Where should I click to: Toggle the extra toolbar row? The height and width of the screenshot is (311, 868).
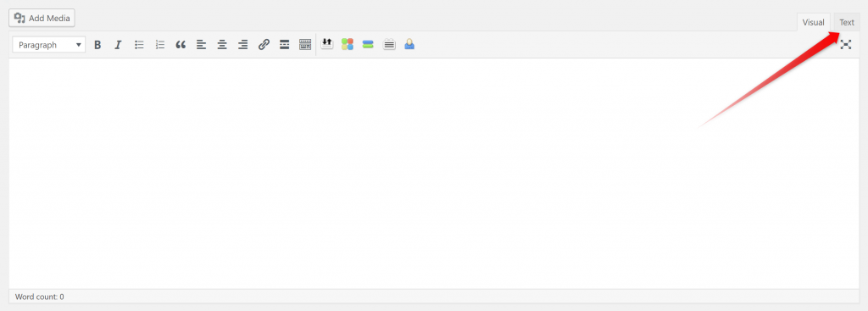click(x=305, y=45)
